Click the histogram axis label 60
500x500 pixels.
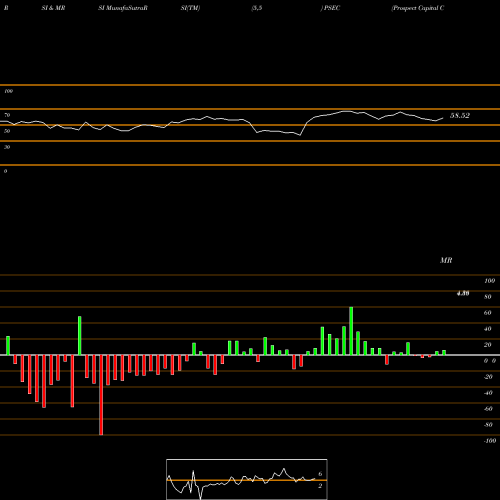point(488,313)
